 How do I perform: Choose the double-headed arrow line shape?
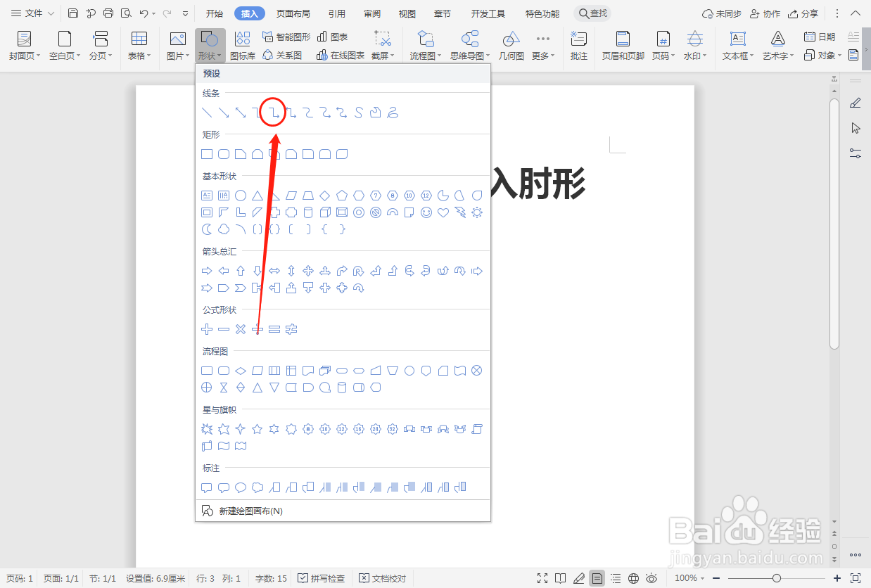click(241, 113)
